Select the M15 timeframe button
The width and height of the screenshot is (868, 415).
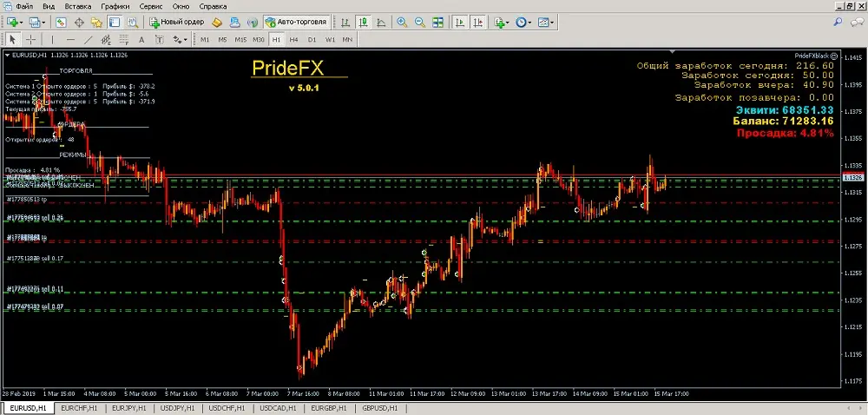pos(240,39)
